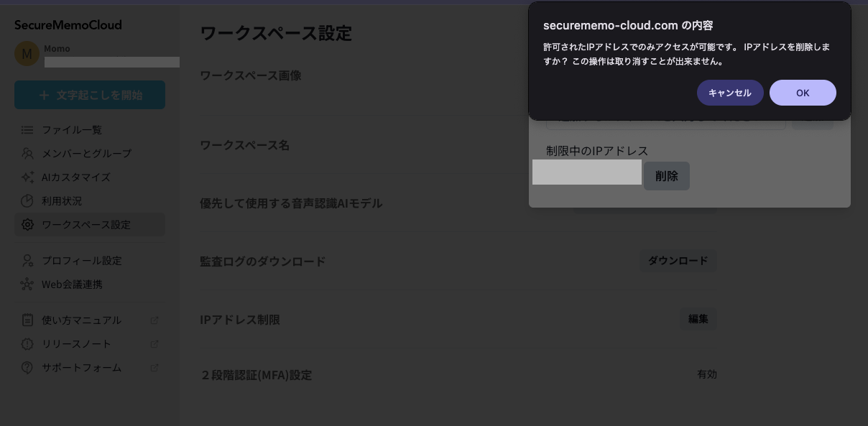
Task: Click the プロフィール設定 user icon
Action: point(27,261)
